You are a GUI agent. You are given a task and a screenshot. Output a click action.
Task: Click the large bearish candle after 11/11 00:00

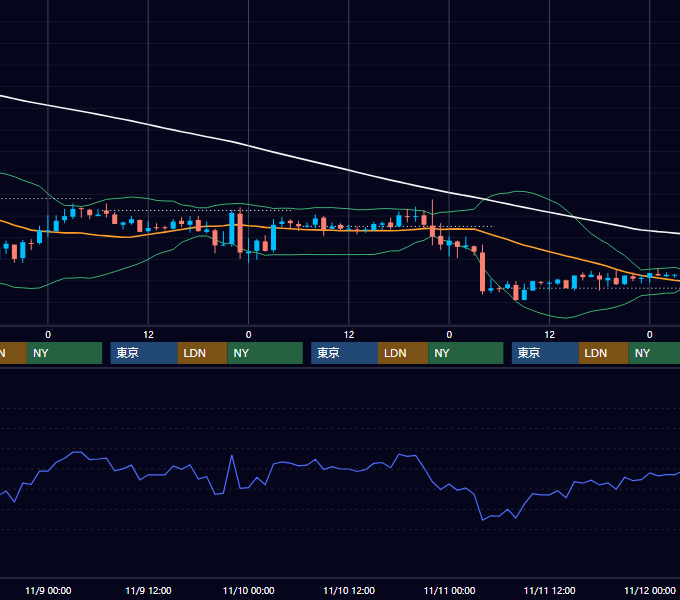482,271
